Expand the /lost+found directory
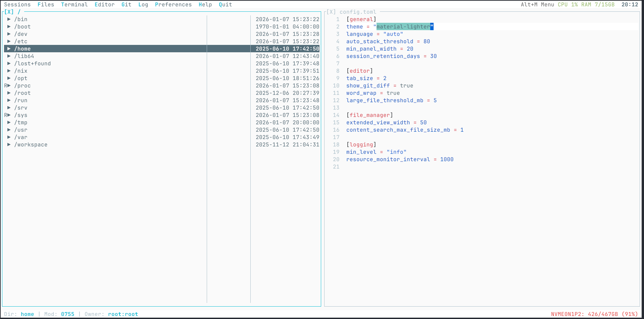Viewport: 644px width, 319px height. (x=9, y=63)
